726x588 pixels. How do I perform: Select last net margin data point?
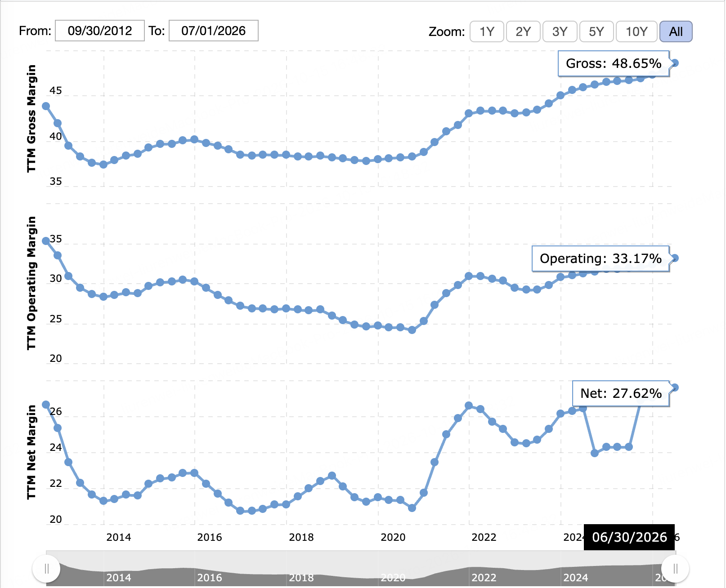click(x=675, y=388)
